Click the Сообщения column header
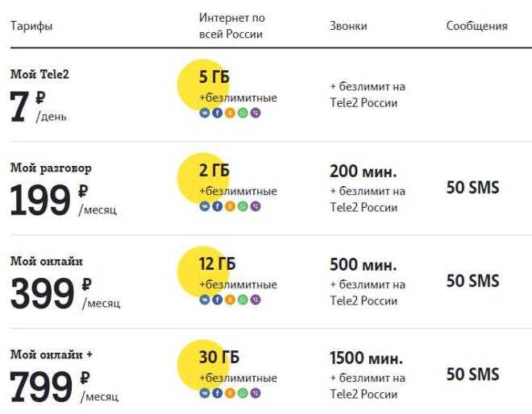 tap(476, 26)
